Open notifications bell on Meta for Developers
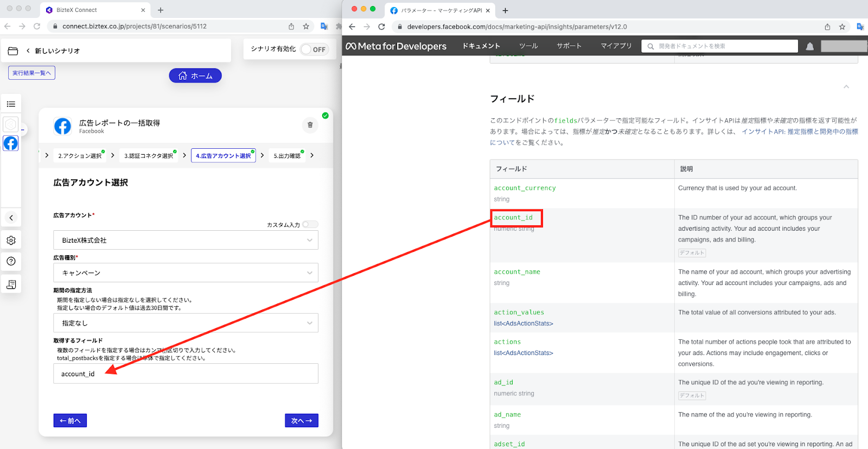Screen dimensions: 868x449 (810, 47)
